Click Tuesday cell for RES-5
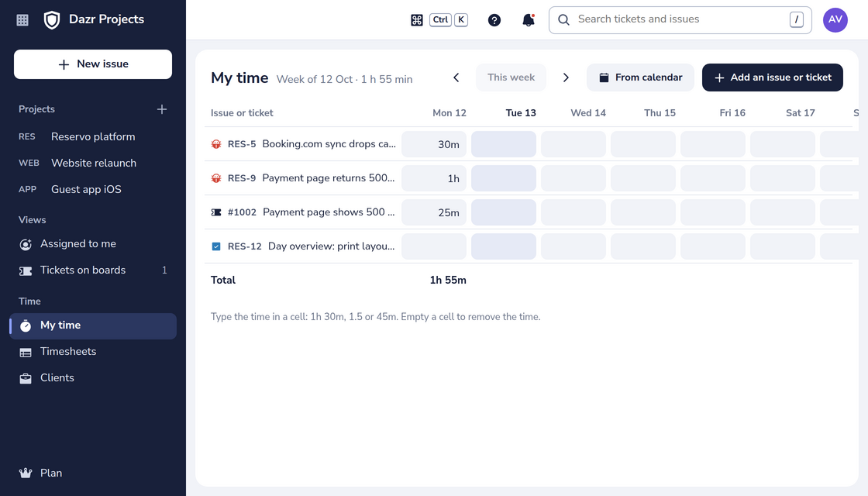The image size is (868, 496). 504,144
